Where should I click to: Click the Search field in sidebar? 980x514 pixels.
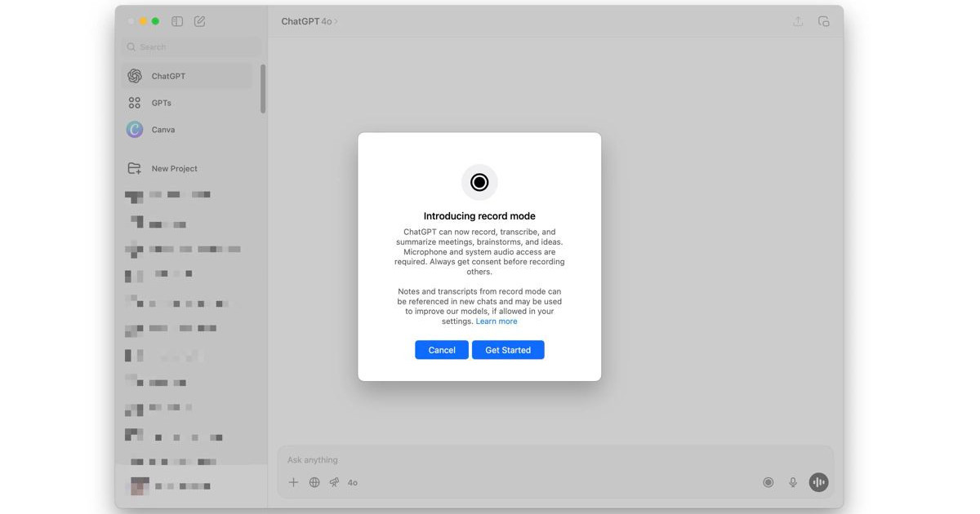coord(191,47)
